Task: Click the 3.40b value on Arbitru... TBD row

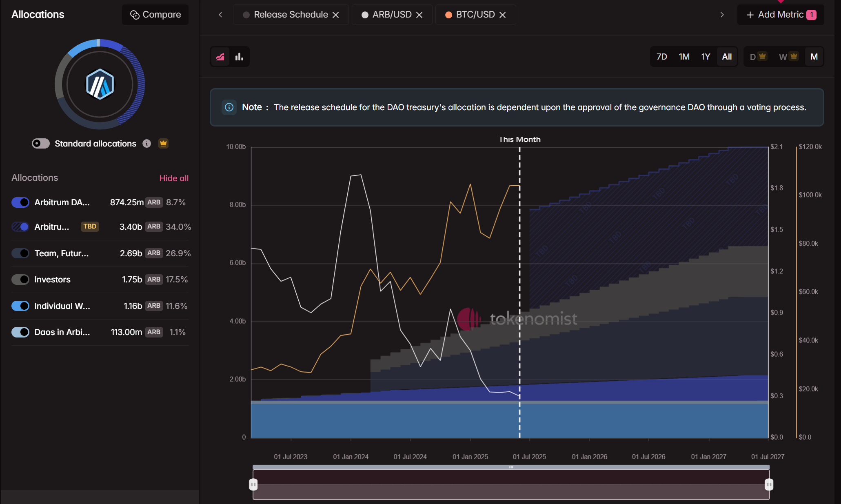Action: click(131, 227)
